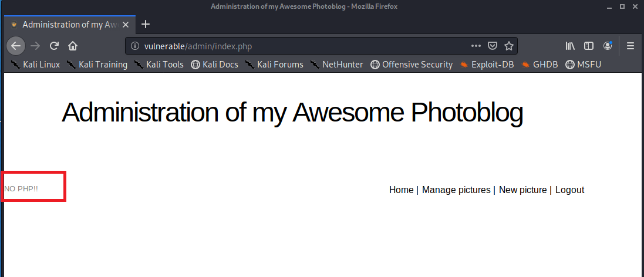Click the address bar URL field
Image resolution: width=644 pixels, height=277 pixels.
294,46
